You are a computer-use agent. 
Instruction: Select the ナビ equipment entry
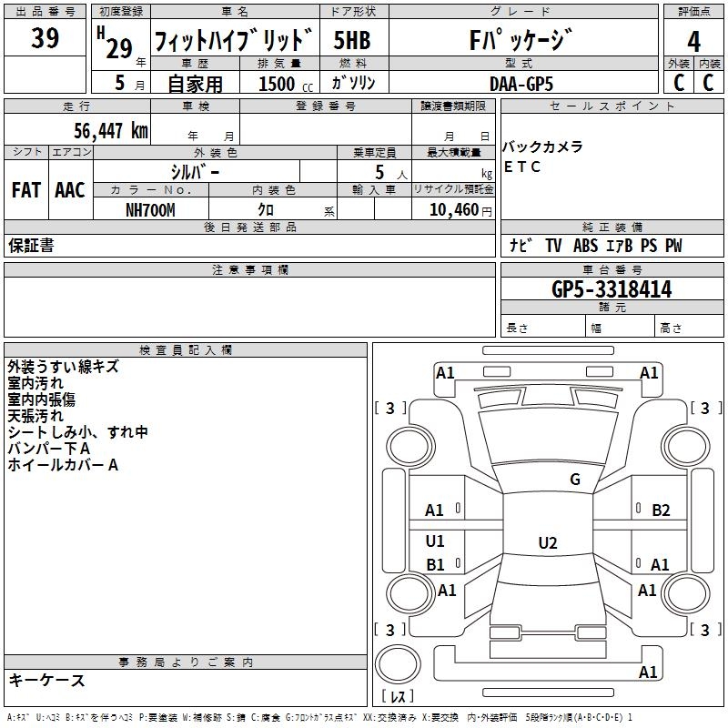[x=521, y=246]
